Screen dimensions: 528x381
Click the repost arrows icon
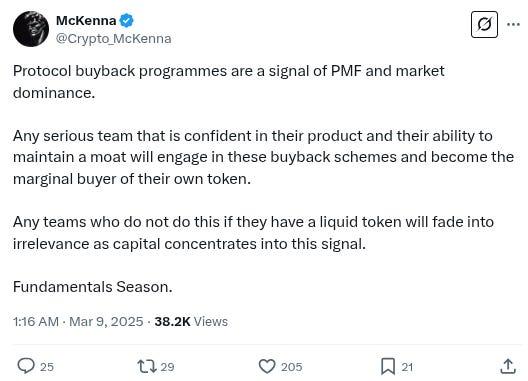pyautogui.click(x=146, y=367)
